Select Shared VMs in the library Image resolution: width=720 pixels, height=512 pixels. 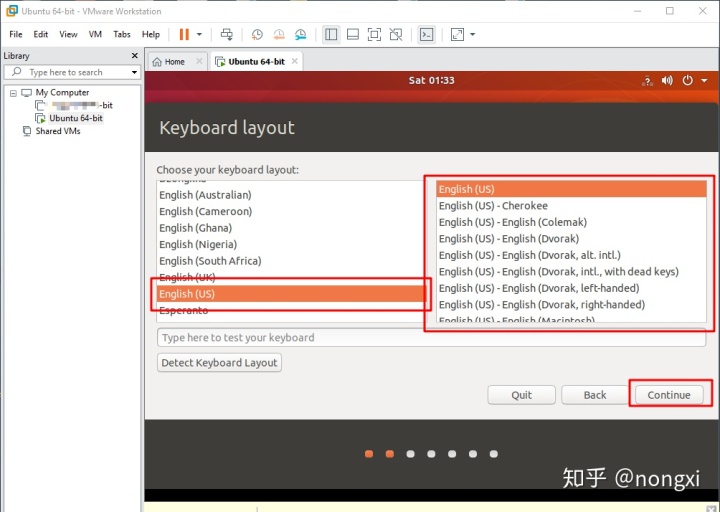[58, 131]
